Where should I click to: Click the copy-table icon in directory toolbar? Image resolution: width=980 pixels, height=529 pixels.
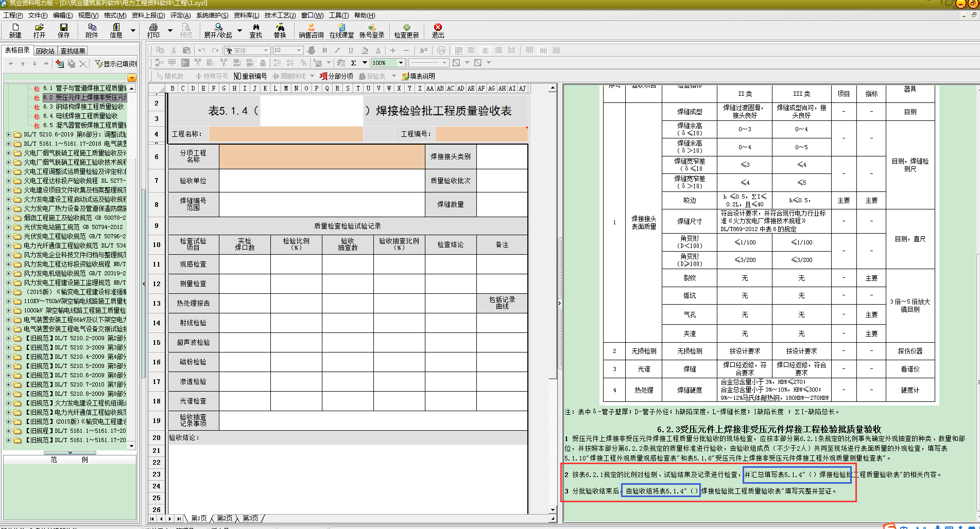click(x=72, y=64)
